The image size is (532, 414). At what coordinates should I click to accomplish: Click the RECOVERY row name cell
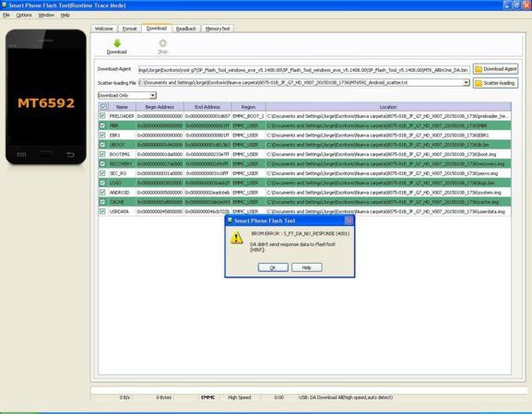point(121,164)
